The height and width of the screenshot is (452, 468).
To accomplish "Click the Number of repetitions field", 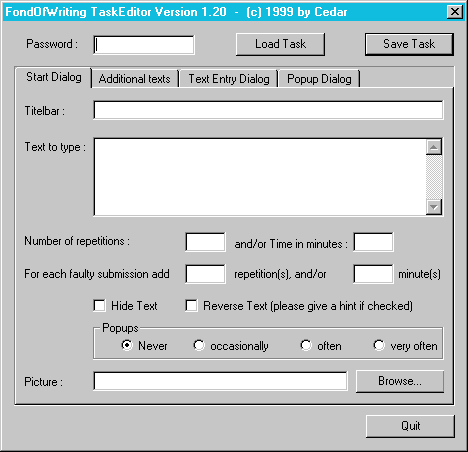I will [205, 242].
